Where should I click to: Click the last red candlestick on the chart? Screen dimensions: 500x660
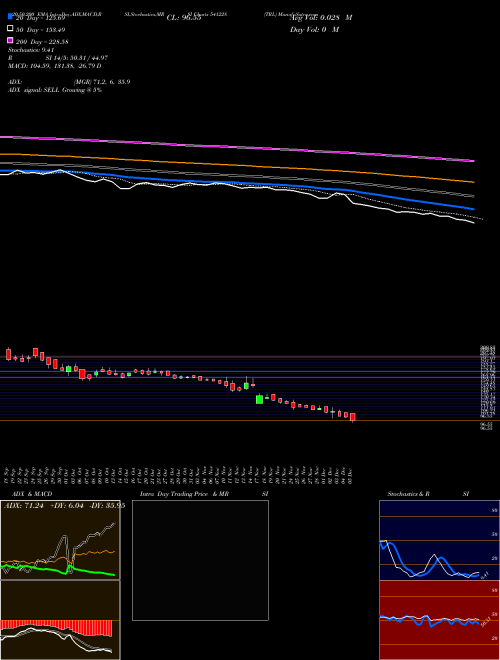click(353, 417)
